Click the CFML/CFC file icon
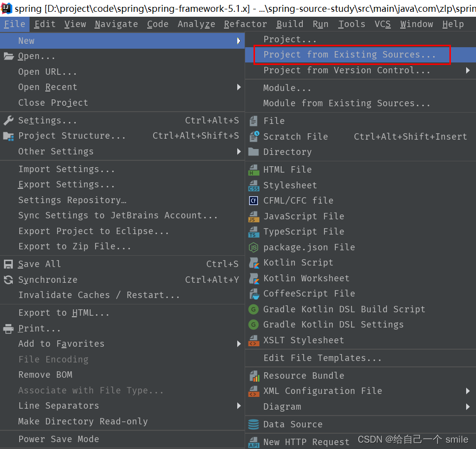476x449 pixels. [254, 201]
